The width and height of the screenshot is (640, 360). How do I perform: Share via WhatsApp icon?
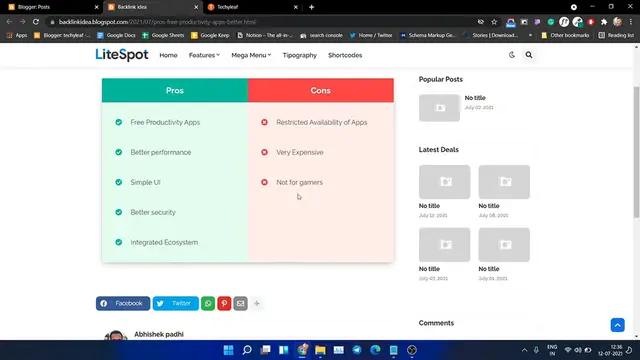[208, 303]
